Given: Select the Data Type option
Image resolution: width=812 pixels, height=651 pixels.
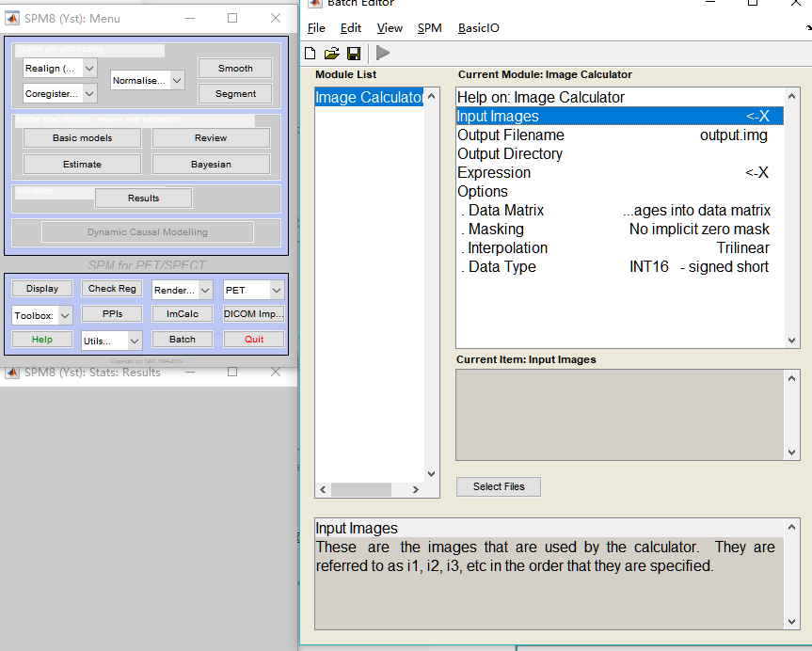Looking at the screenshot, I should point(620,267).
